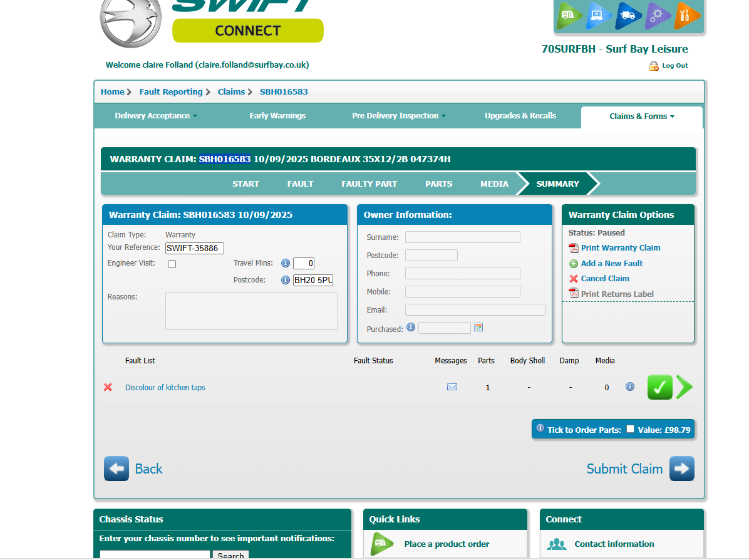Image resolution: width=749 pixels, height=560 pixels.
Task: Click the Travel Mins info icon
Action: pyautogui.click(x=285, y=263)
